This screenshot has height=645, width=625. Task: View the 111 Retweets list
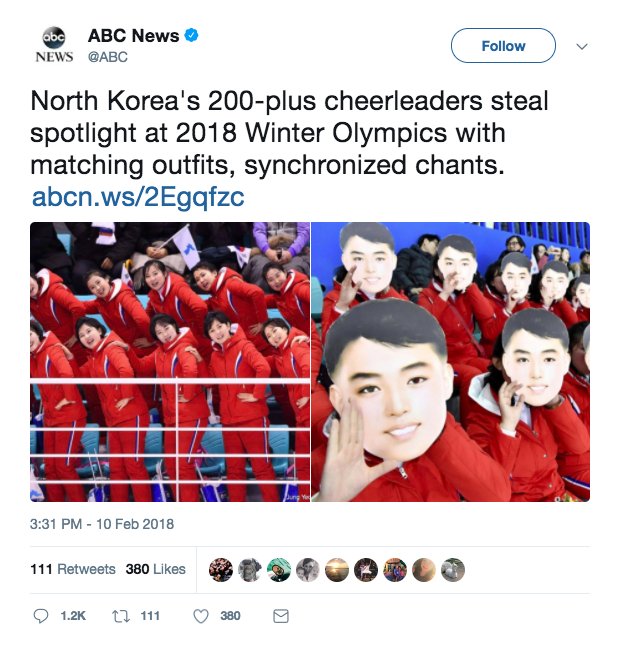click(x=73, y=569)
